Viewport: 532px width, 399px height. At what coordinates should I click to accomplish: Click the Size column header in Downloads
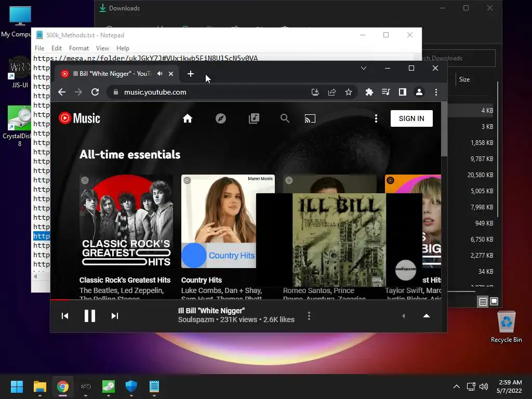464,79
